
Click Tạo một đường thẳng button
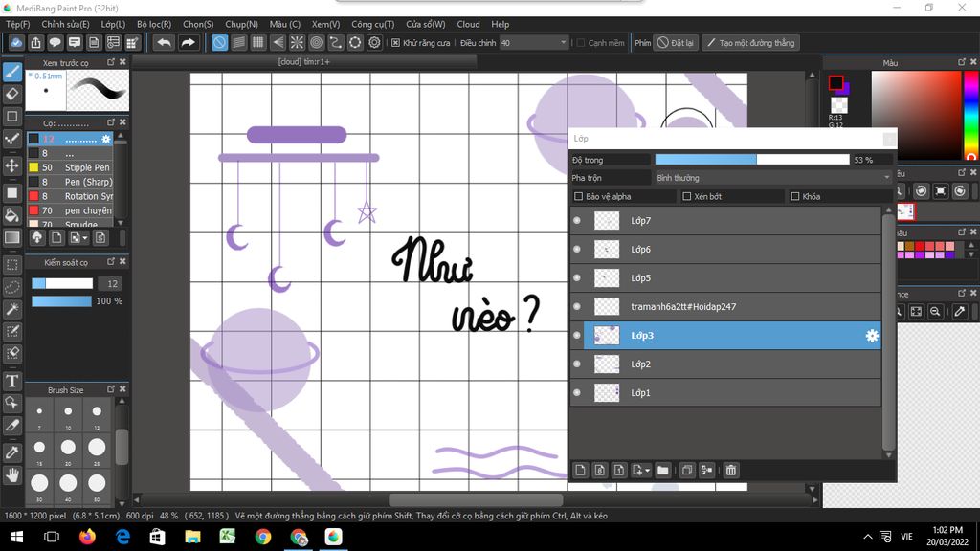750,42
